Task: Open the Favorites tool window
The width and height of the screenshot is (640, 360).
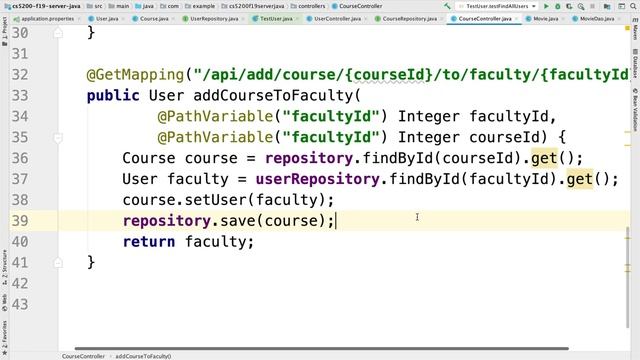Action: pyautogui.click(x=4, y=337)
